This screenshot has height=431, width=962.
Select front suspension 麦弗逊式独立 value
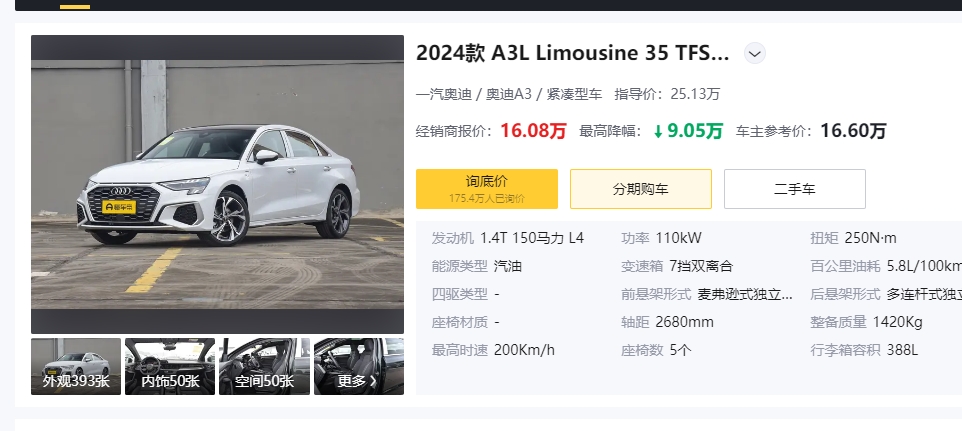pyautogui.click(x=745, y=294)
